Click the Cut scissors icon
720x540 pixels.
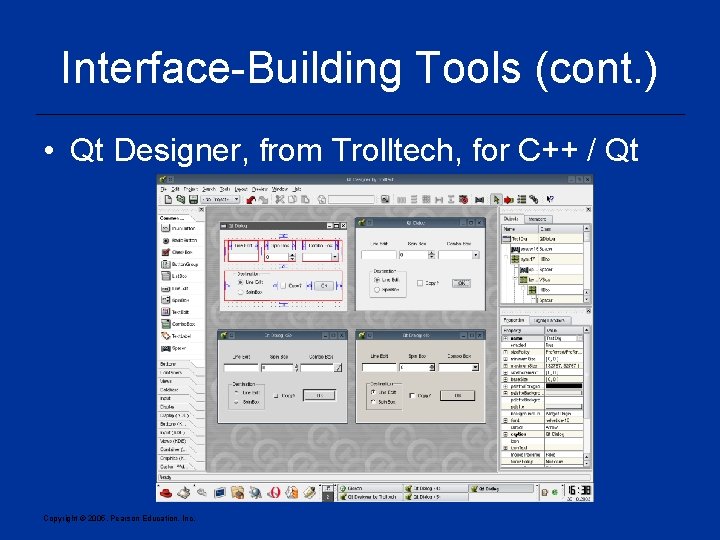click(x=280, y=199)
